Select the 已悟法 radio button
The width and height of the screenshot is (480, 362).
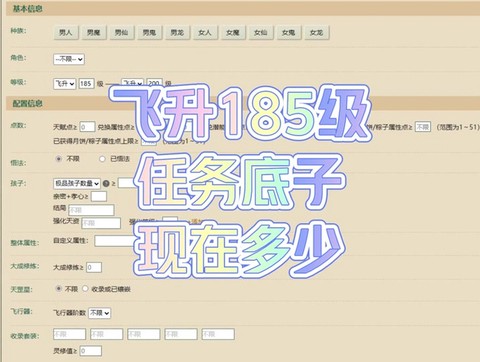pyautogui.click(x=102, y=159)
